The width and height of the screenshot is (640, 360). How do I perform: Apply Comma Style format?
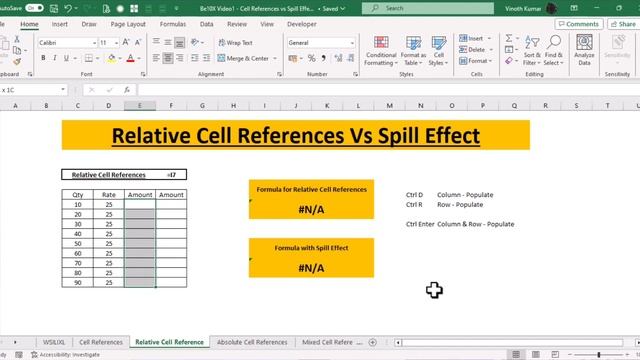click(x=323, y=58)
